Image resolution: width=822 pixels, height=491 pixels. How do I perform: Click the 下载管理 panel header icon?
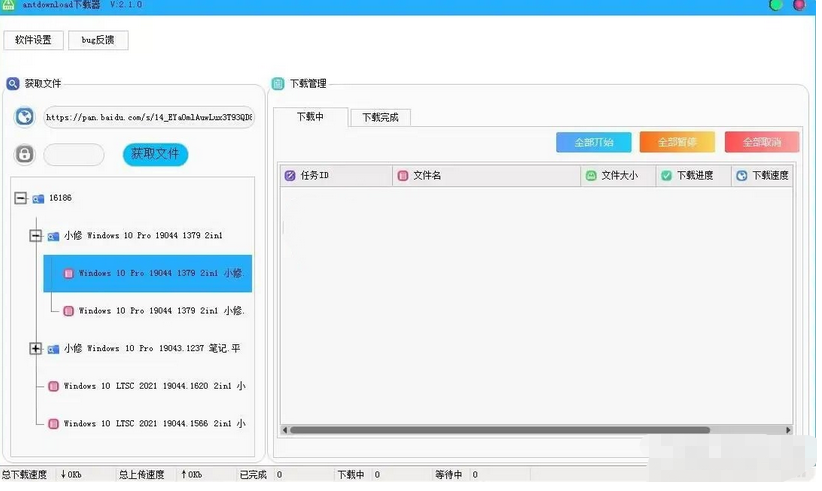(278, 84)
